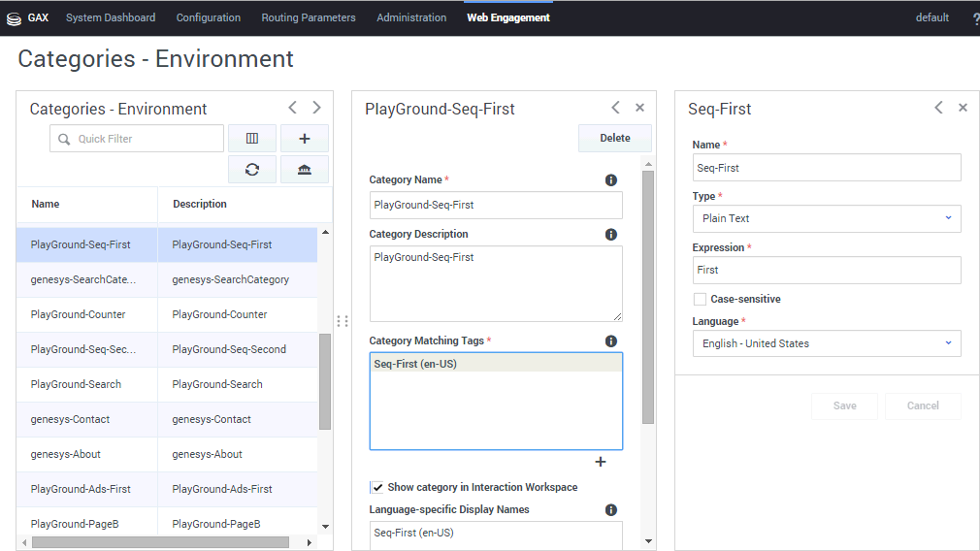Image resolution: width=980 pixels, height=551 pixels.
Task: Enable the Case-sensitive checkbox
Action: pyautogui.click(x=700, y=299)
